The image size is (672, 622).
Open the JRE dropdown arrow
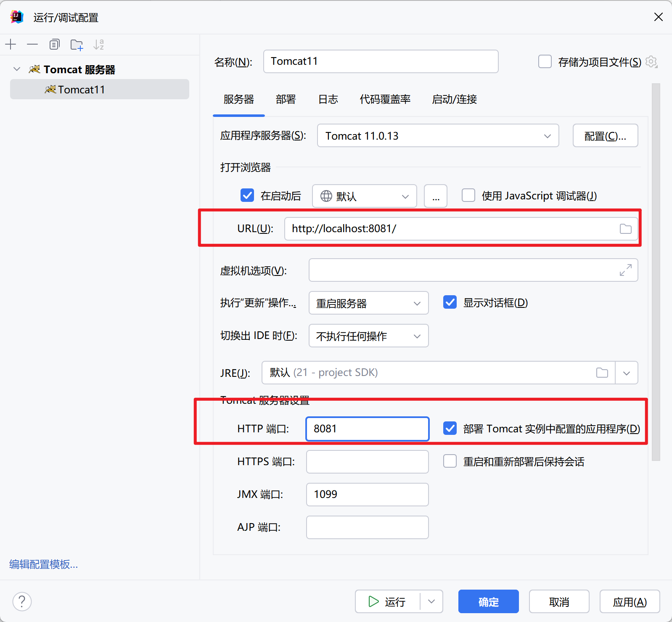(627, 373)
